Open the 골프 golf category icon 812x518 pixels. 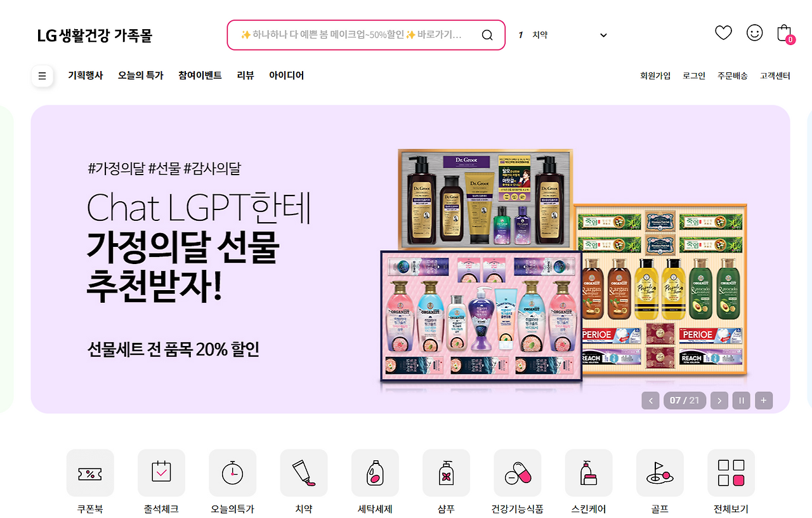click(660, 473)
